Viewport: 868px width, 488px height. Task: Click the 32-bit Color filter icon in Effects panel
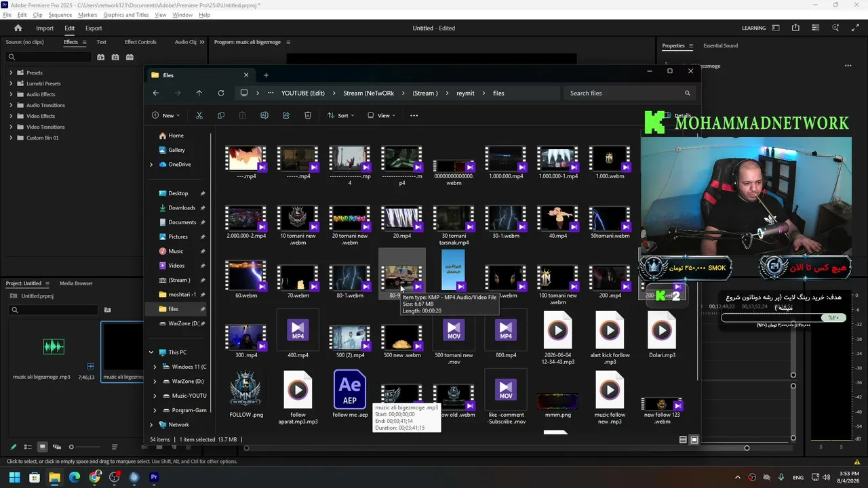coord(115,57)
